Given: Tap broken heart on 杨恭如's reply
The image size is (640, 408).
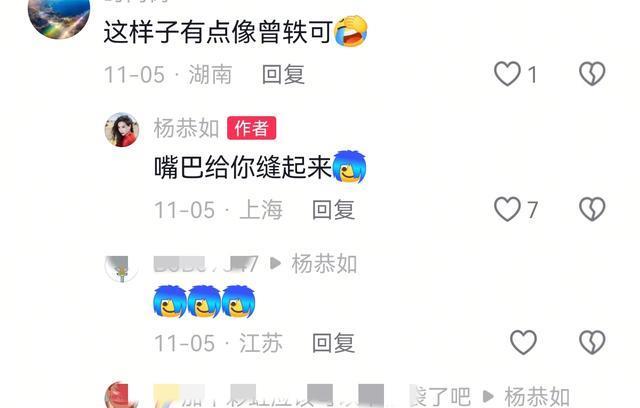Looking at the screenshot, I should click(592, 209).
